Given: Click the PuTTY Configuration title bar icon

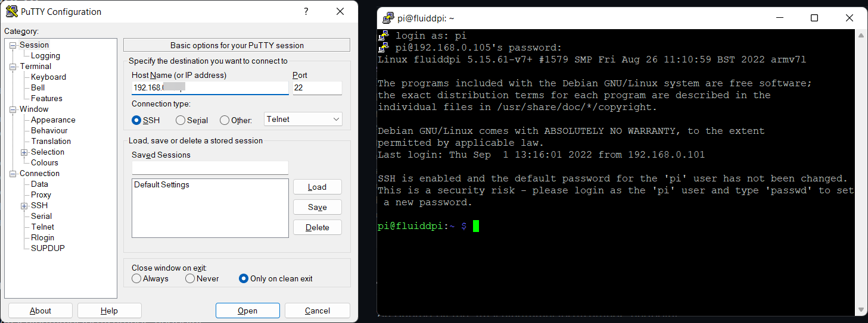Looking at the screenshot, I should pyautogui.click(x=12, y=11).
